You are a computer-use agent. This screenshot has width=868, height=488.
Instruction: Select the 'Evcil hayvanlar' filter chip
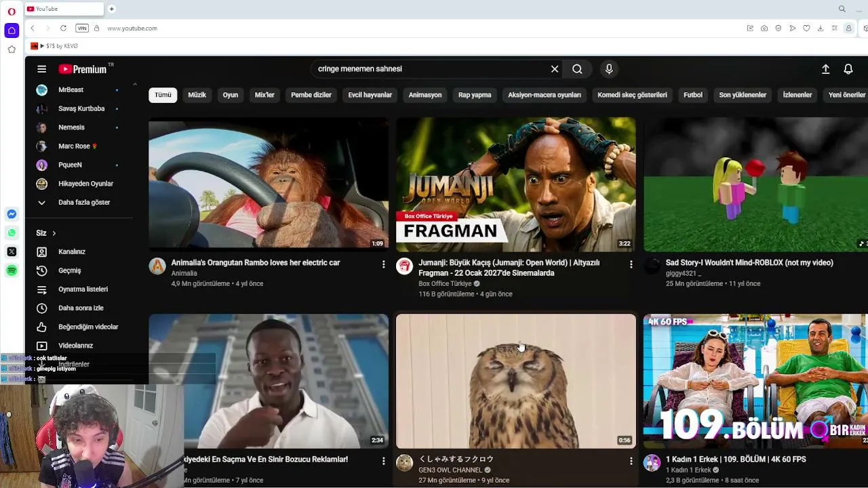click(370, 95)
